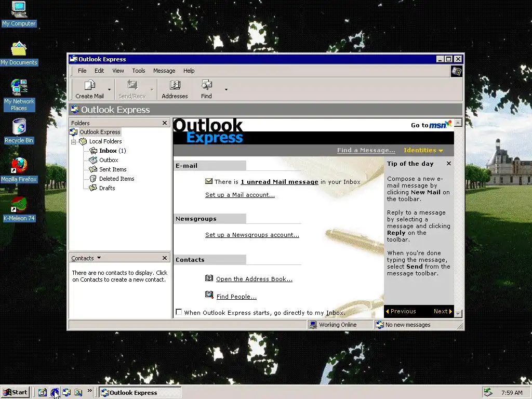
Task: Click the search quick launch icon
Action: pos(78,393)
